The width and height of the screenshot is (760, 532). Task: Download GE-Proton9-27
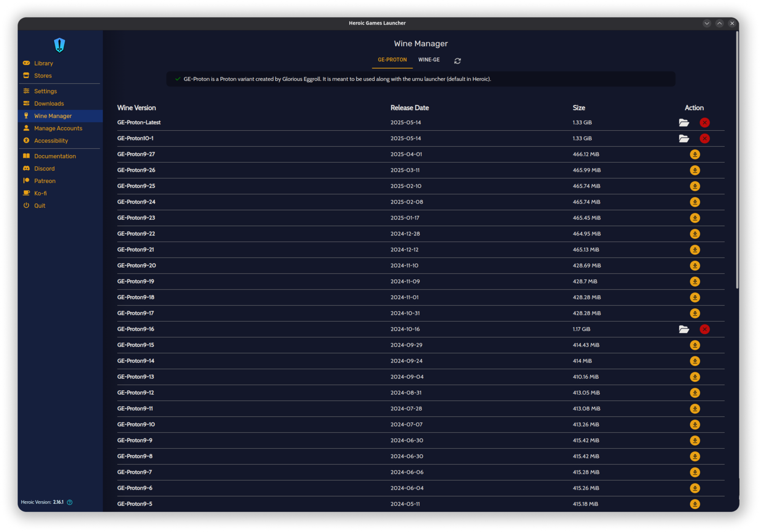695,154
